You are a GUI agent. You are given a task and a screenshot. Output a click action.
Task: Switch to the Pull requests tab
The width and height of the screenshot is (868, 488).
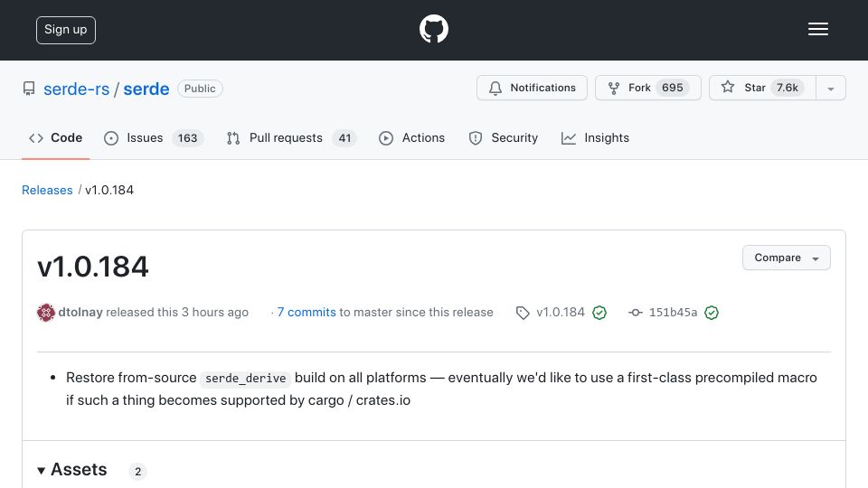(290, 137)
